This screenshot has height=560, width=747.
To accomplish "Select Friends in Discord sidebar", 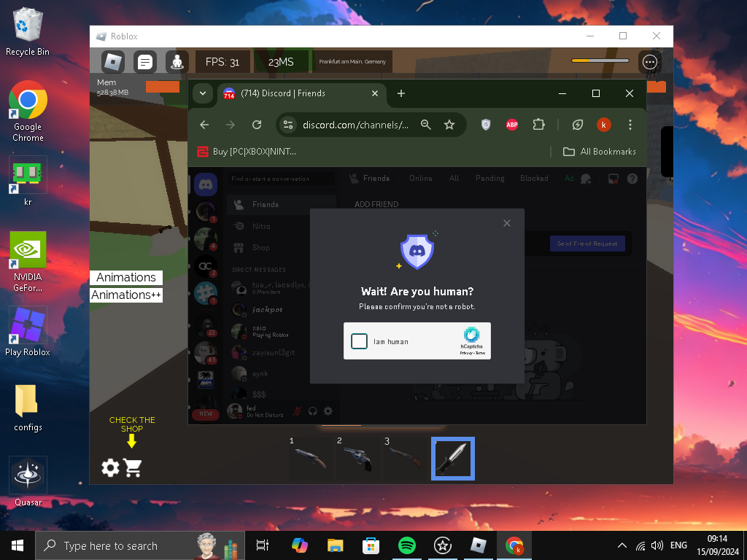I will [x=281, y=204].
